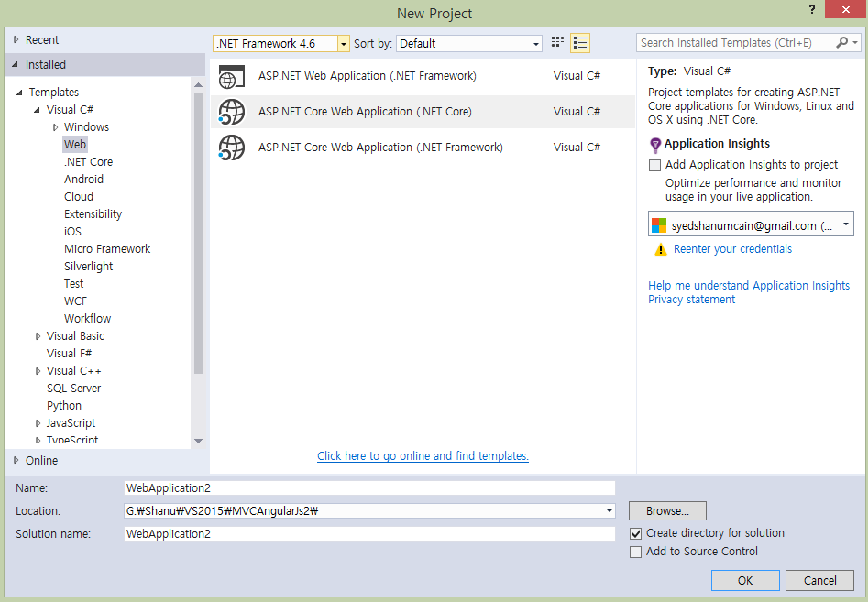Viewport: 868px width, 602px height.
Task: Click the search magnifier icon
Action: tap(842, 42)
